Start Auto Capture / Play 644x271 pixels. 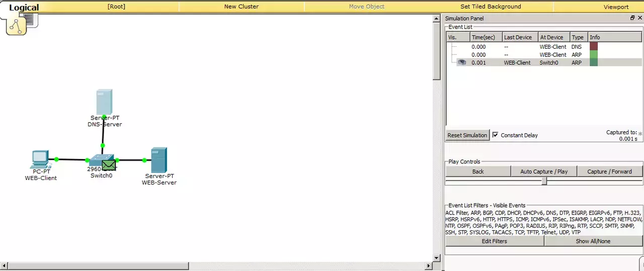[x=544, y=171]
